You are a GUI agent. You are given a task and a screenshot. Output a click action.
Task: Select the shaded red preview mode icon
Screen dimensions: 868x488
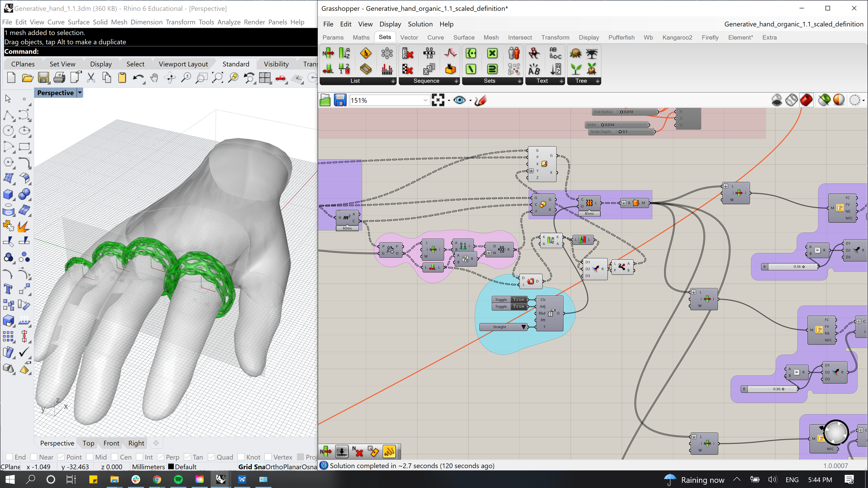(x=806, y=100)
